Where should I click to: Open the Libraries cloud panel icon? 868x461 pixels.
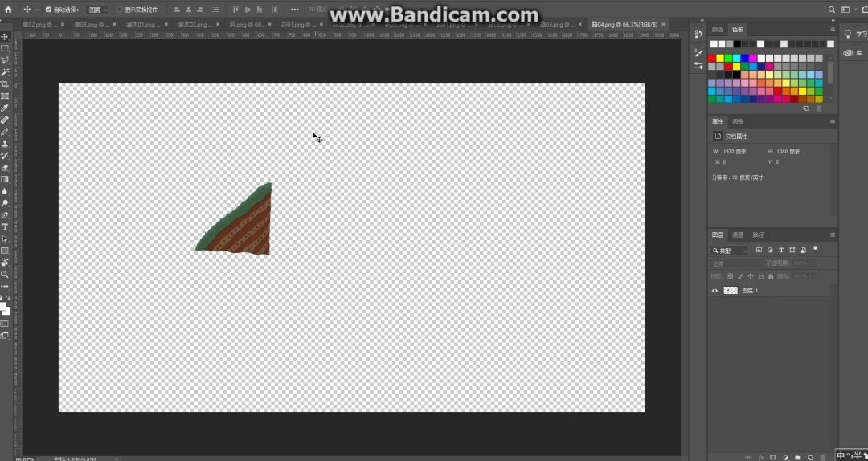(x=848, y=53)
